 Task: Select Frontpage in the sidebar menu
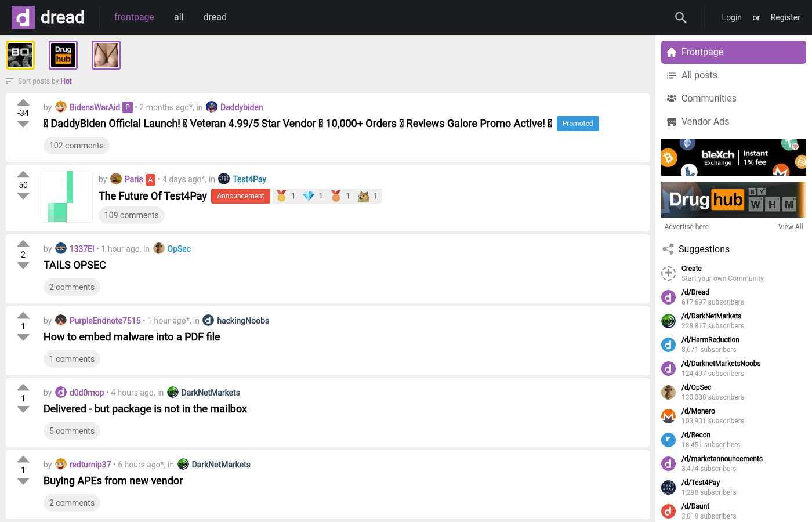click(734, 52)
